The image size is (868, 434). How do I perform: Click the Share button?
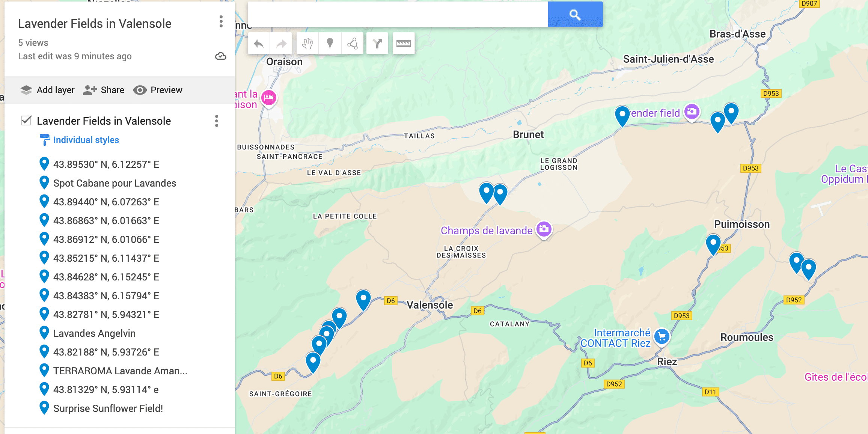point(104,90)
